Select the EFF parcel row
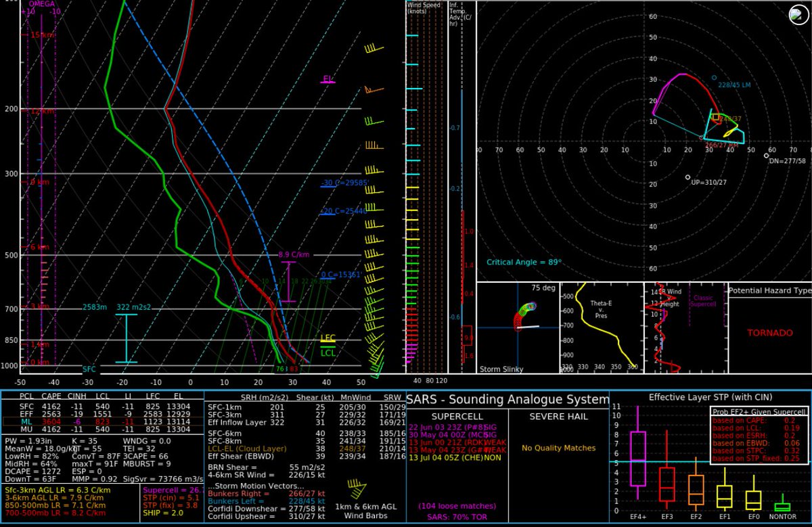Screen dimensions: 812x527 [x=101, y=413]
